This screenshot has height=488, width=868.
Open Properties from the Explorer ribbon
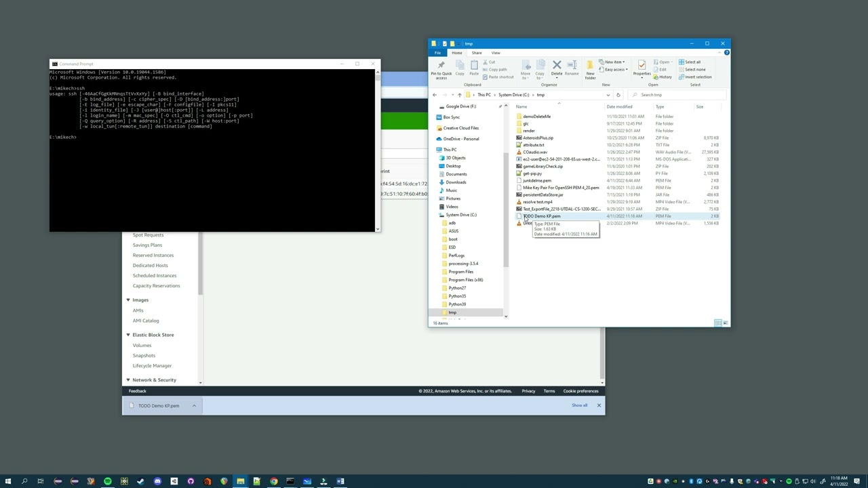(x=642, y=68)
